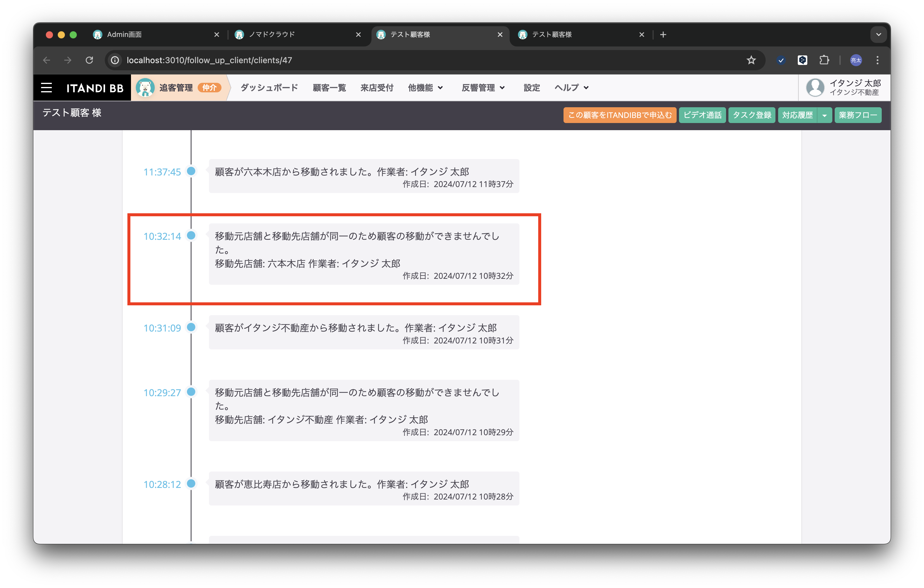
Task: Click the timeline dot at 10:28:12
Action: pos(191,483)
